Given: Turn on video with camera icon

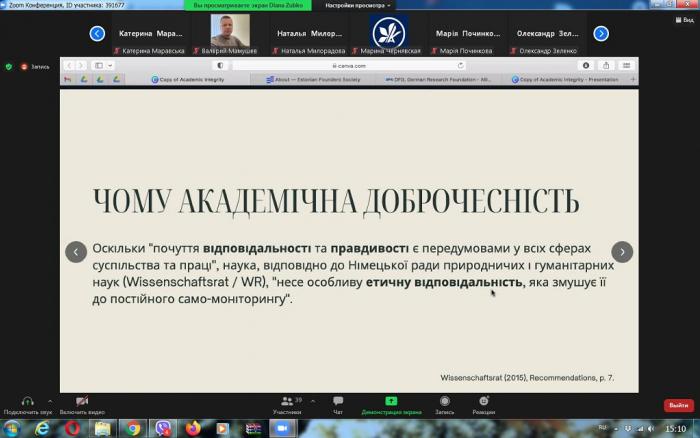Looking at the screenshot, I should 82,402.
